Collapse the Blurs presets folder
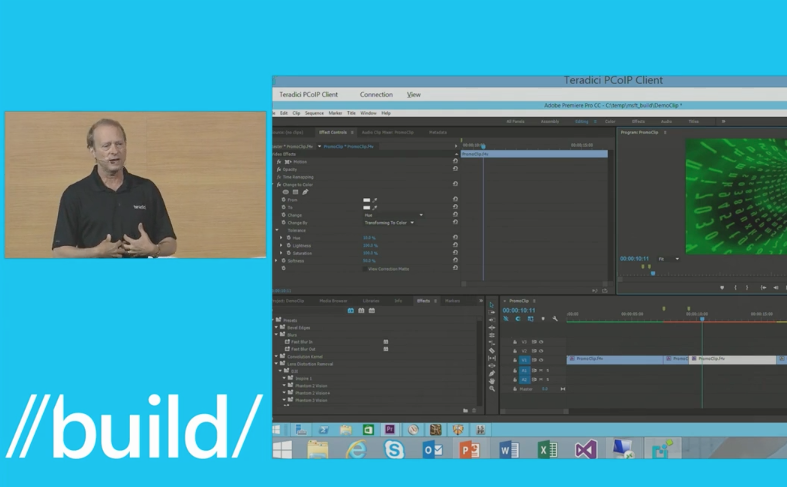The image size is (787, 487). [x=277, y=334]
